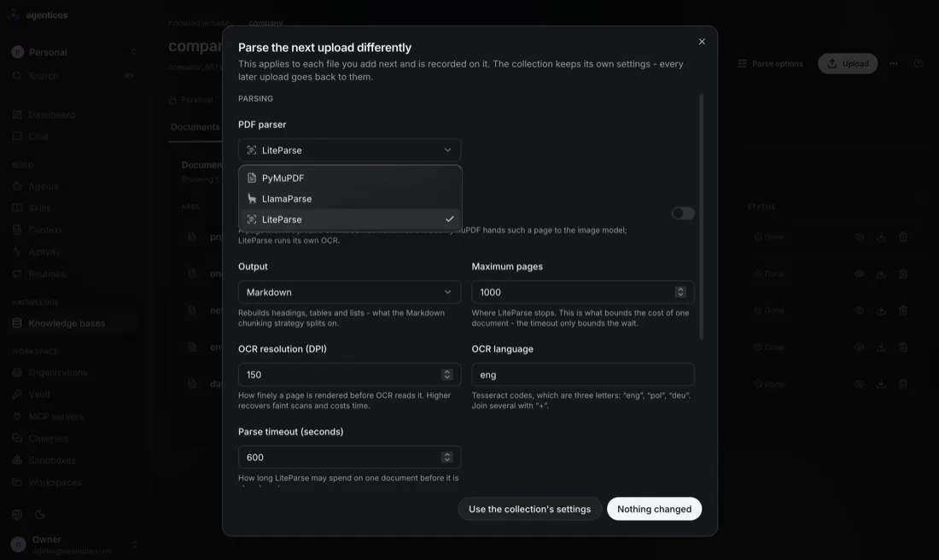The height and width of the screenshot is (560, 939).
Task: Switch to the Documents tab
Action: (195, 127)
